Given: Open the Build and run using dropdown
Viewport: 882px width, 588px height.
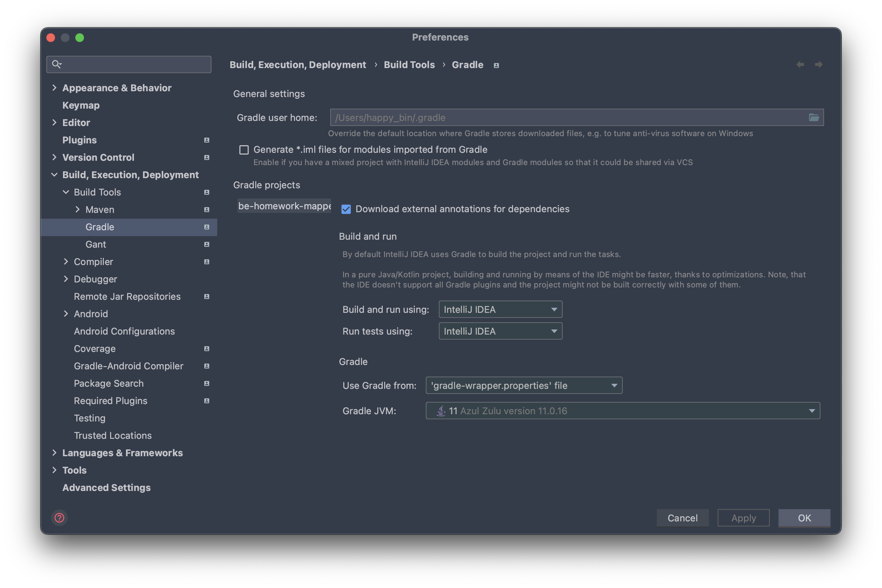Looking at the screenshot, I should pyautogui.click(x=500, y=309).
